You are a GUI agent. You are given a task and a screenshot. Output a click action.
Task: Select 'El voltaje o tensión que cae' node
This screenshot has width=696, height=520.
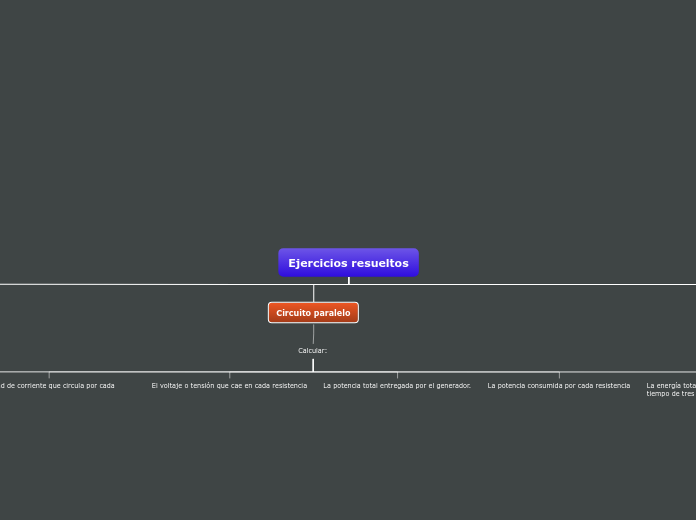(x=229, y=385)
